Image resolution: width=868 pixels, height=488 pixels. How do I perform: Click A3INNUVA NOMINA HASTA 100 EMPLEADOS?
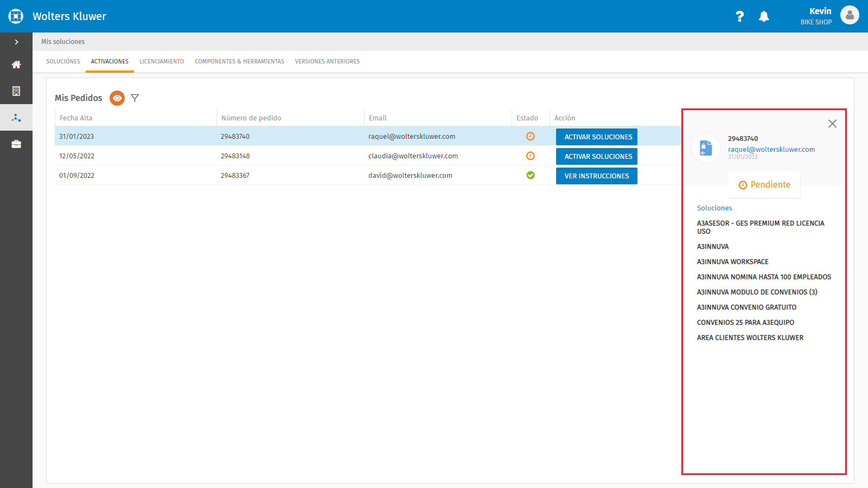pyautogui.click(x=764, y=277)
